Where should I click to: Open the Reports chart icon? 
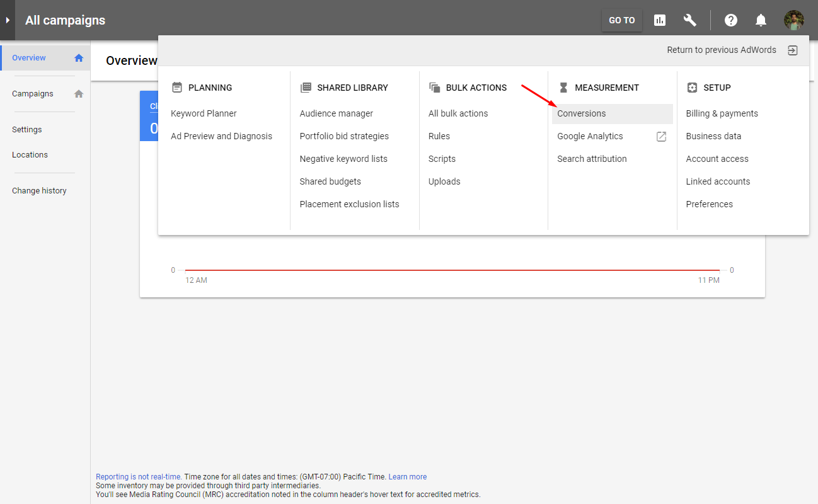click(660, 20)
